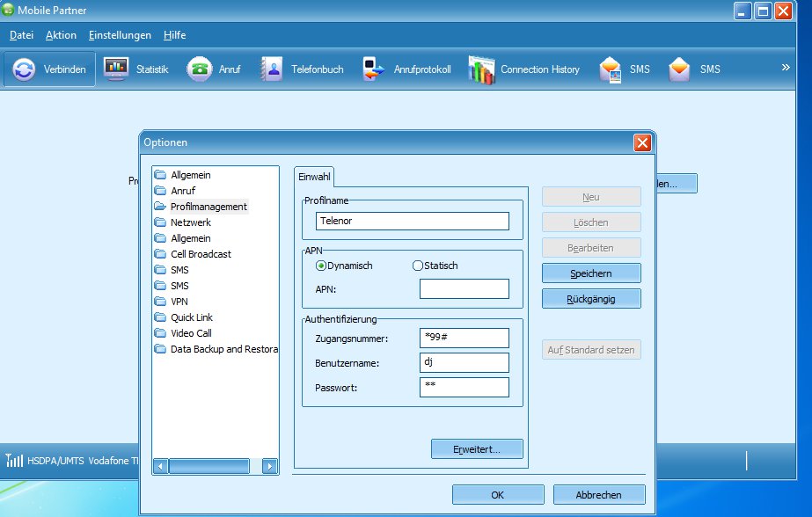812x517 pixels.
Task: Click the Erweitert... button
Action: 477,449
